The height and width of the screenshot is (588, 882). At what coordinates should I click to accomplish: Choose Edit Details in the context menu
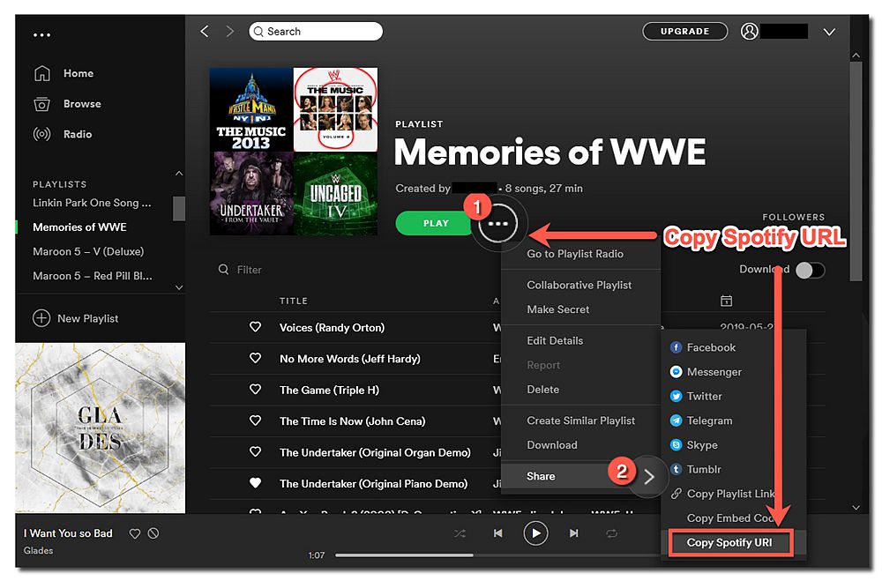point(559,340)
